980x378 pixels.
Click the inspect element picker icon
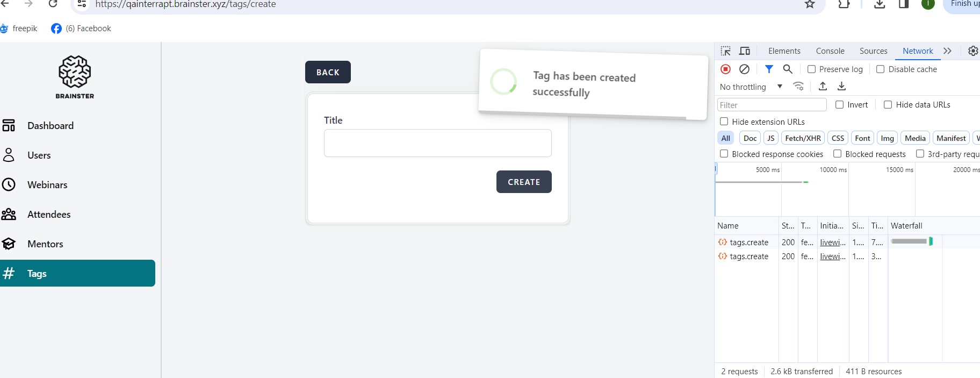(726, 51)
